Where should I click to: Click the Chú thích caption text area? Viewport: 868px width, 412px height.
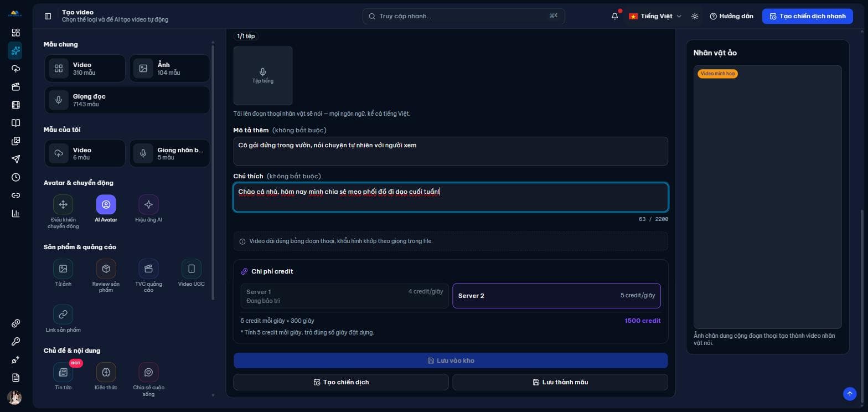(451, 197)
